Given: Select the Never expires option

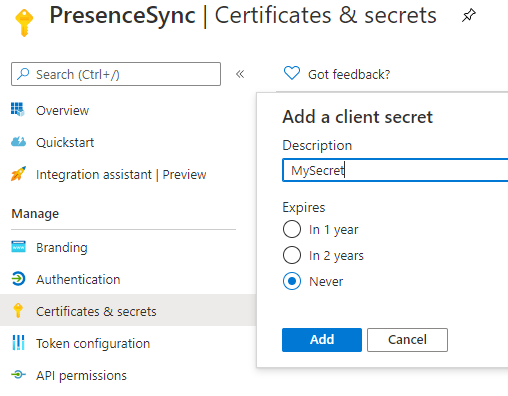Looking at the screenshot, I should [x=292, y=281].
